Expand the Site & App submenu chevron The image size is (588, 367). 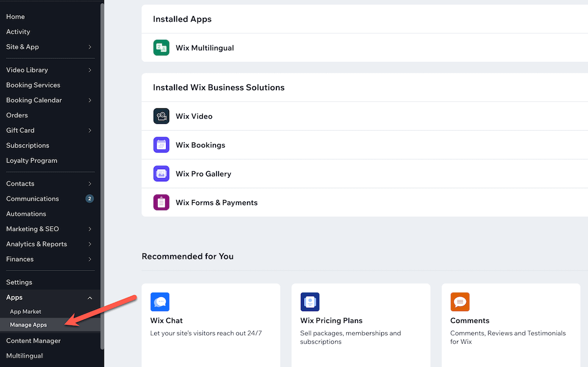[90, 47]
